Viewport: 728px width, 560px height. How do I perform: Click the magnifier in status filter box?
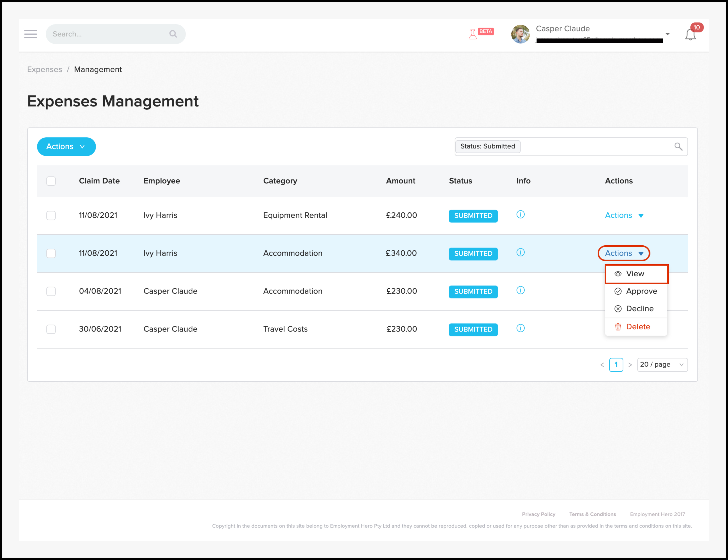[678, 146]
